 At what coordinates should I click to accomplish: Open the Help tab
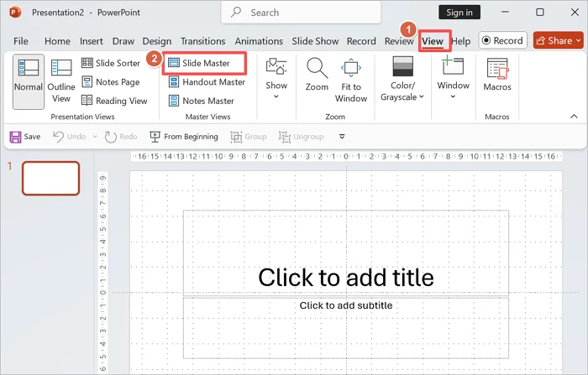(x=461, y=41)
